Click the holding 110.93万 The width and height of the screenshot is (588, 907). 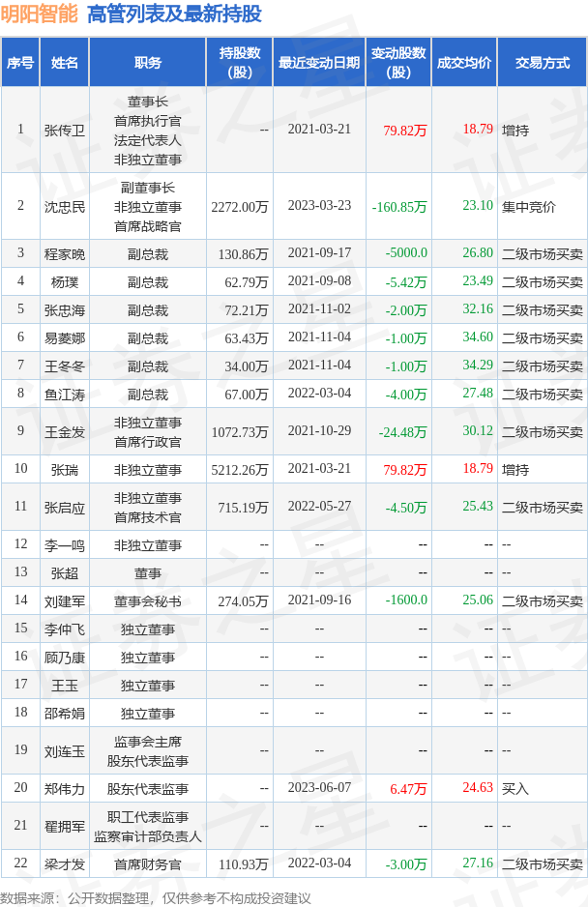(x=243, y=864)
